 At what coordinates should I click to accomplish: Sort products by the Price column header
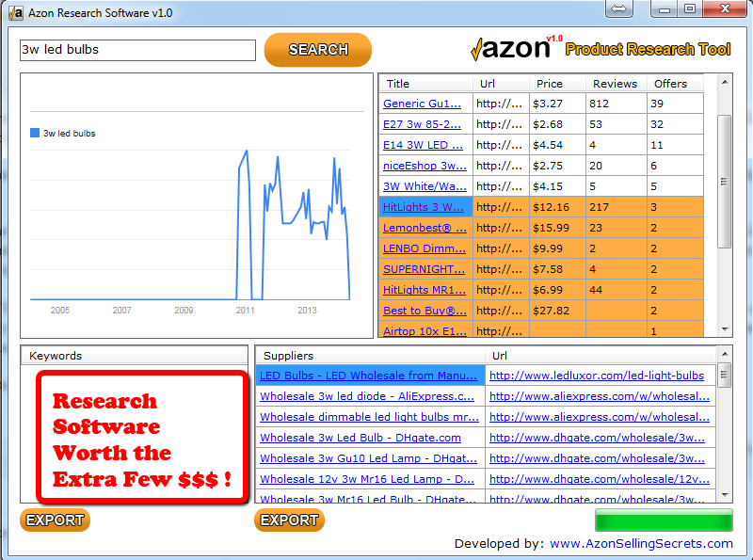pos(557,84)
